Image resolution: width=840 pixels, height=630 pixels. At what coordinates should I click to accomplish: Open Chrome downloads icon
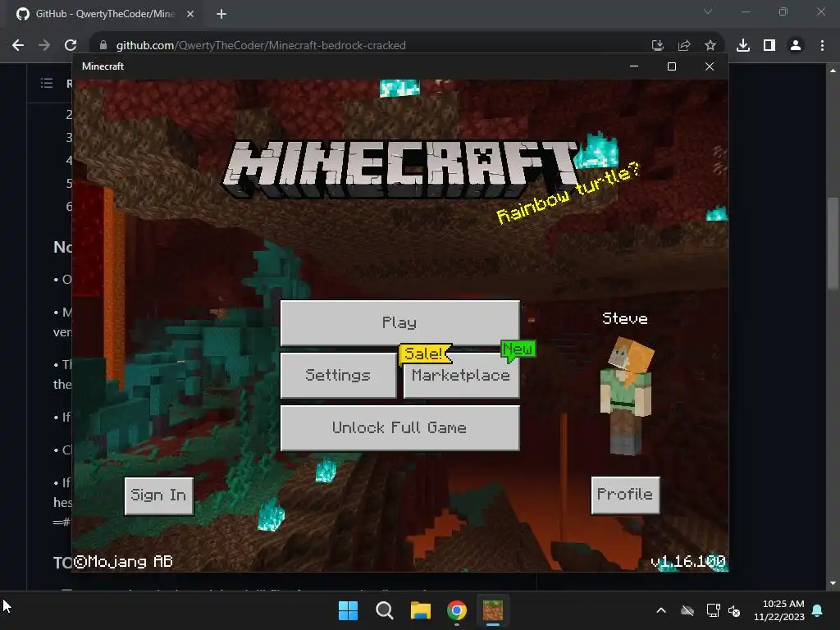(743, 46)
